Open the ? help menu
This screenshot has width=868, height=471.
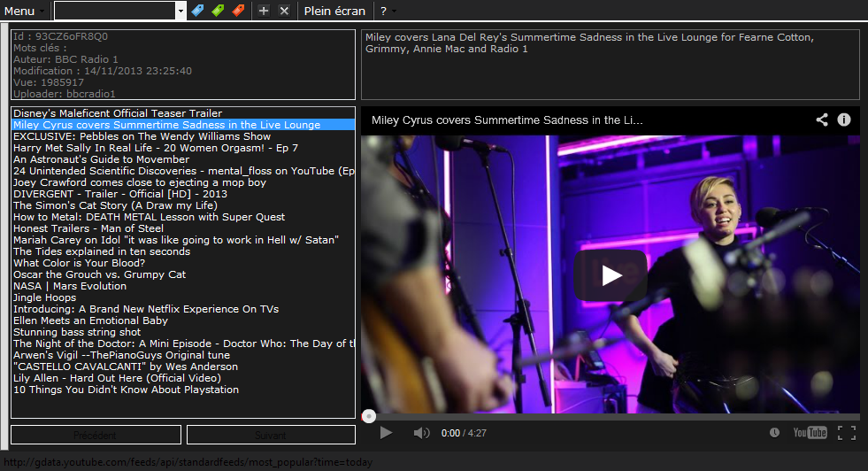tap(388, 11)
